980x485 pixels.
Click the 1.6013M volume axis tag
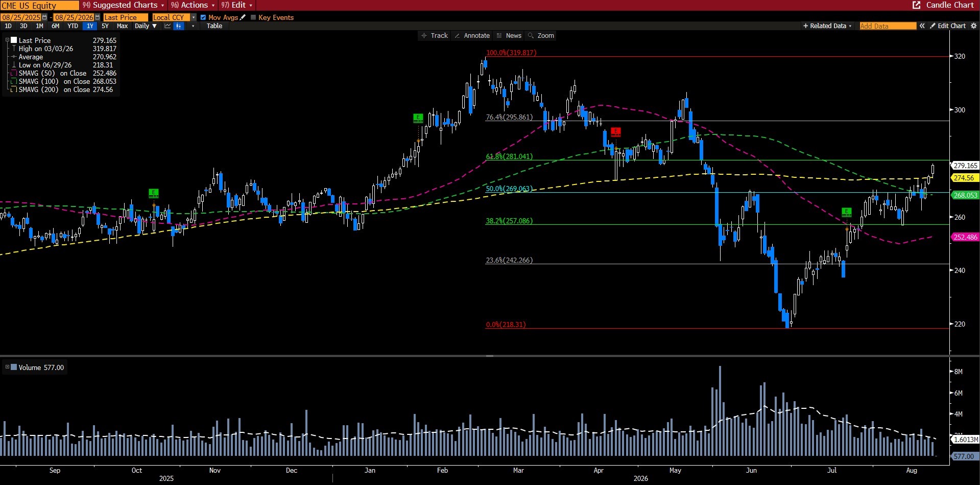tap(965, 440)
